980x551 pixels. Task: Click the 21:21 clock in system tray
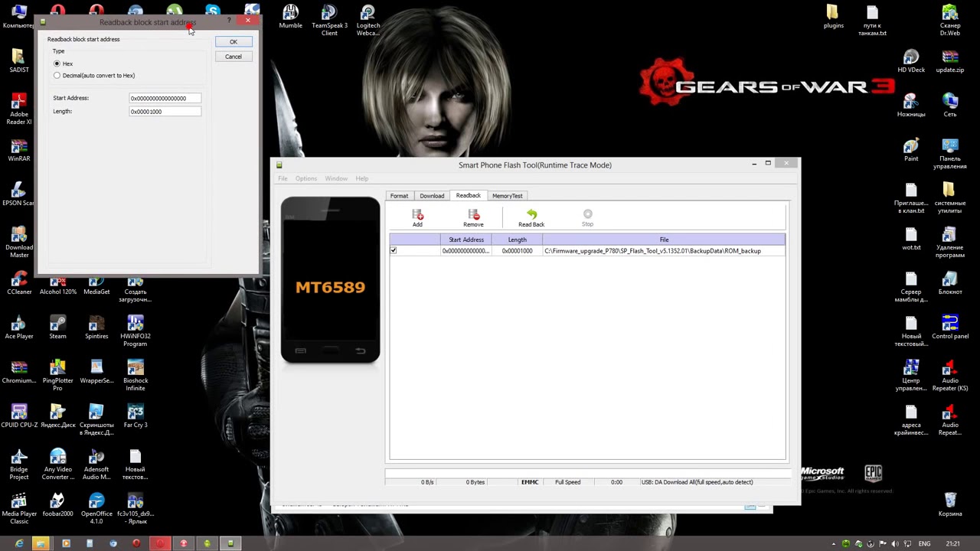point(952,543)
